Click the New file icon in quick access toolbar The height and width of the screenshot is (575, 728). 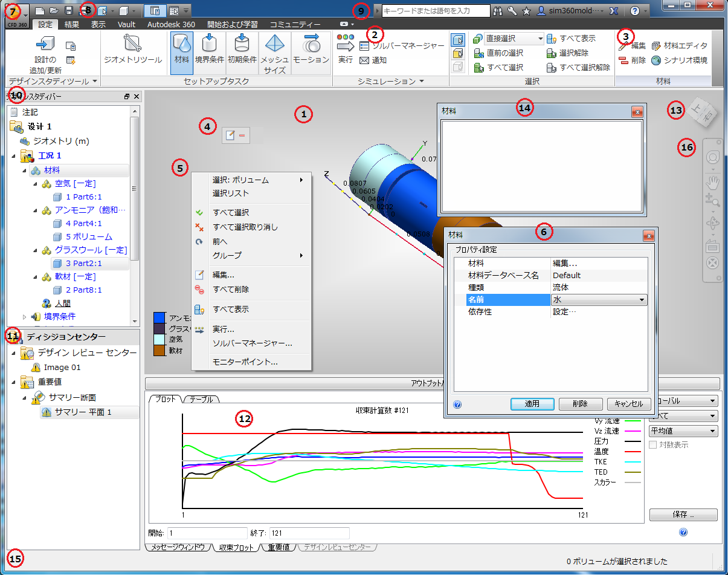click(x=39, y=10)
